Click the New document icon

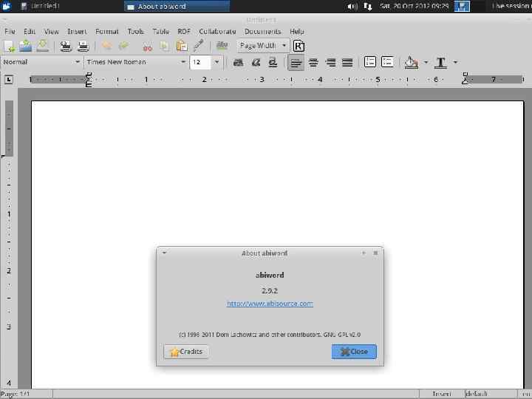[9, 46]
